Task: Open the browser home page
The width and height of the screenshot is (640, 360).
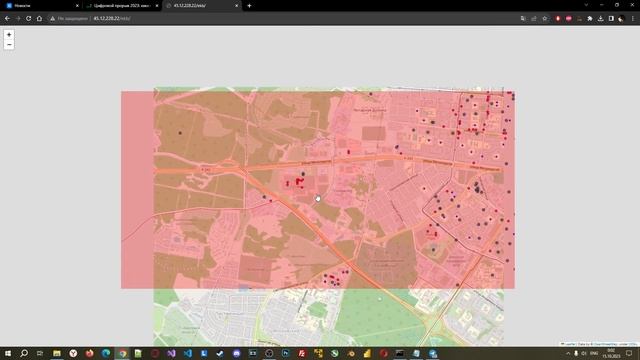Action: [39, 18]
